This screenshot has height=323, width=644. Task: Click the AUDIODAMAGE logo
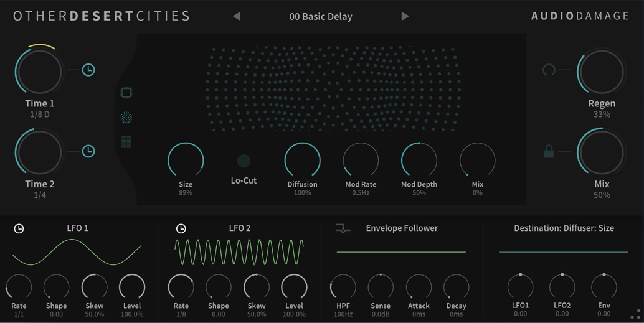coord(580,16)
